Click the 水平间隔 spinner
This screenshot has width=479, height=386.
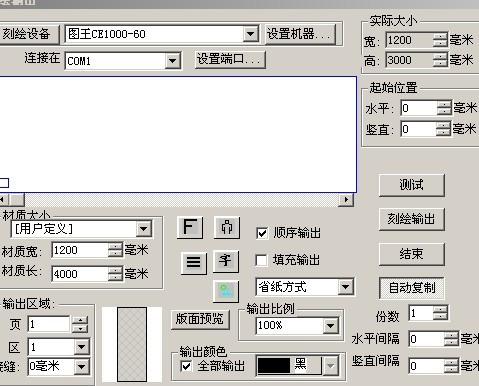[452, 339]
